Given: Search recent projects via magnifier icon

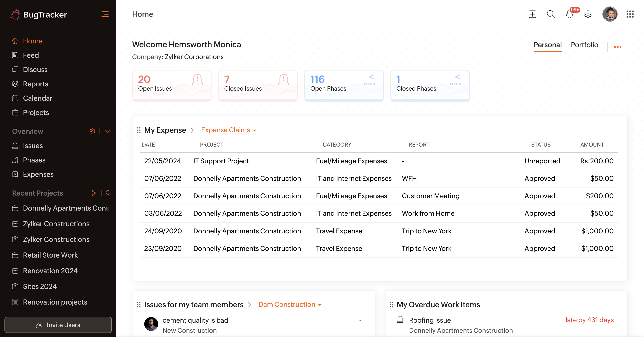Looking at the screenshot, I should point(108,193).
